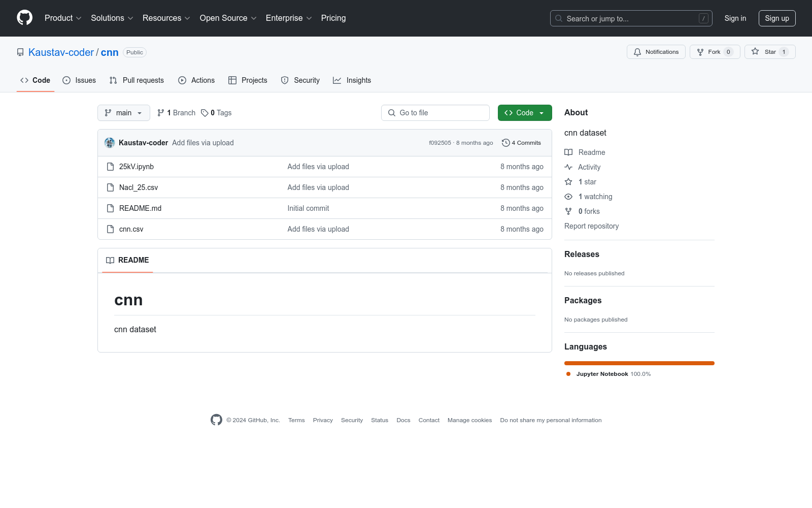The image size is (812, 508).
Task: Click the fork icon beside '0 forks'
Action: pos(568,211)
